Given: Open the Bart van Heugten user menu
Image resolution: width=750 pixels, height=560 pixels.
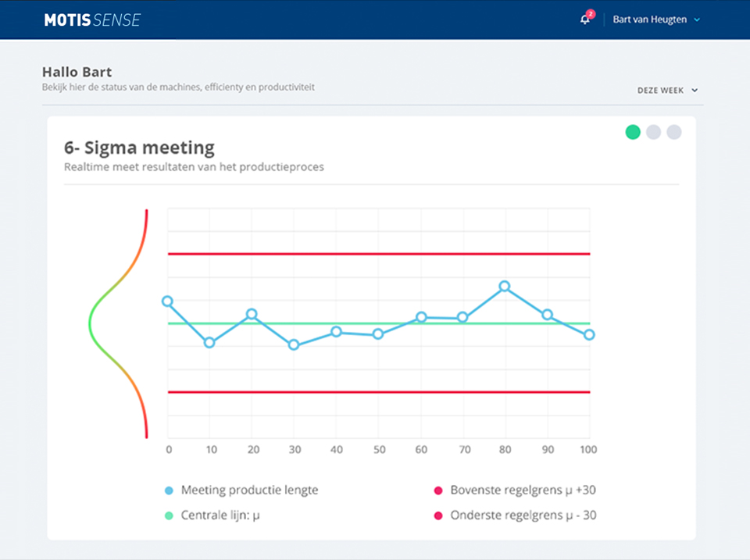Looking at the screenshot, I should (649, 20).
